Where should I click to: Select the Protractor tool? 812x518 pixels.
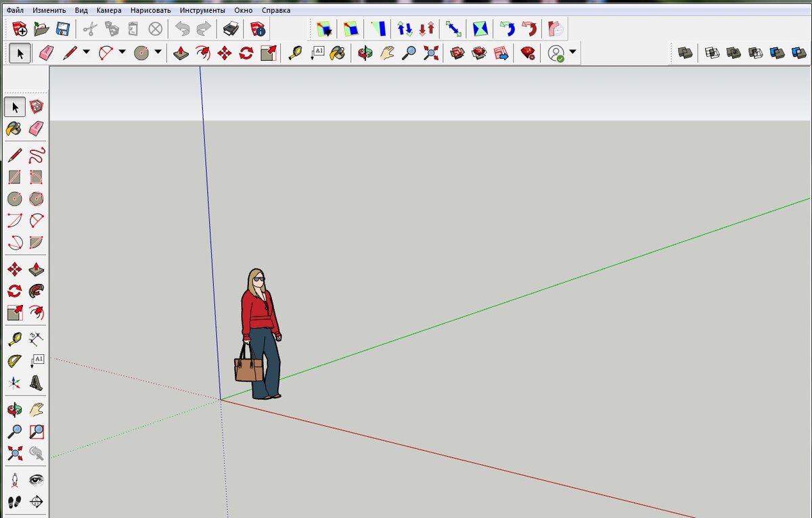tap(14, 361)
